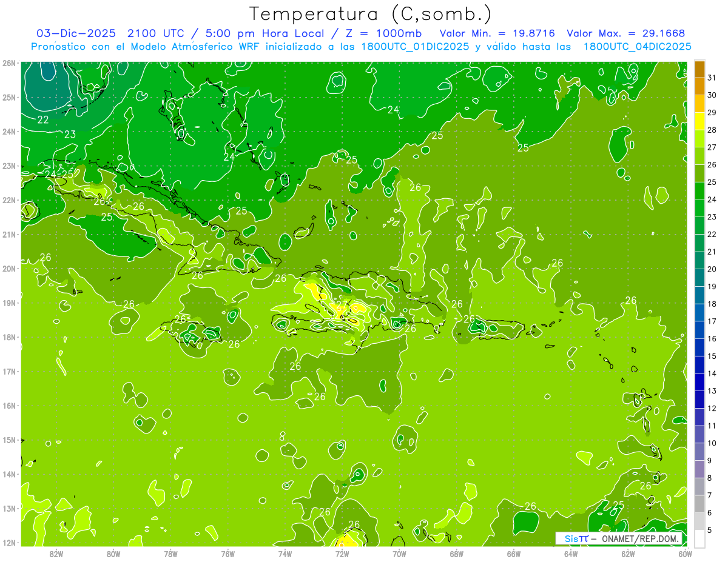Click the "Valor Min. = 19.8716" text
Image resolution: width=728 pixels, height=562 pixels.
497,33
